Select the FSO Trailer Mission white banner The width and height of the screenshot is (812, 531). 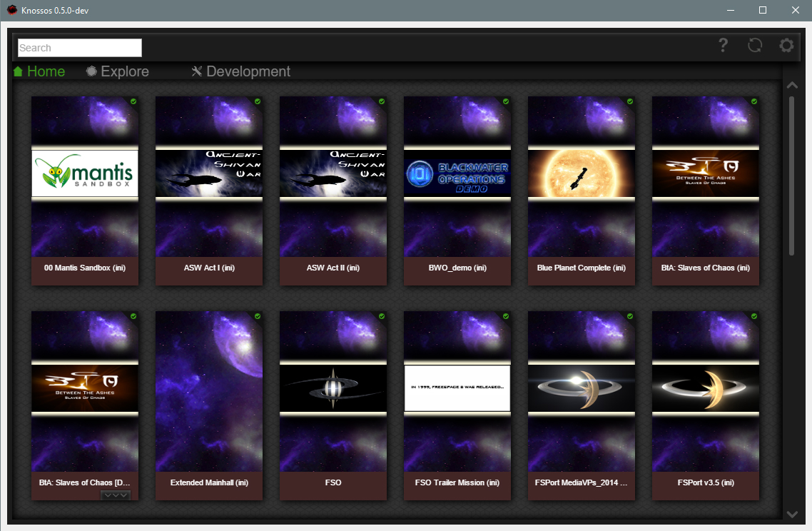coord(457,388)
